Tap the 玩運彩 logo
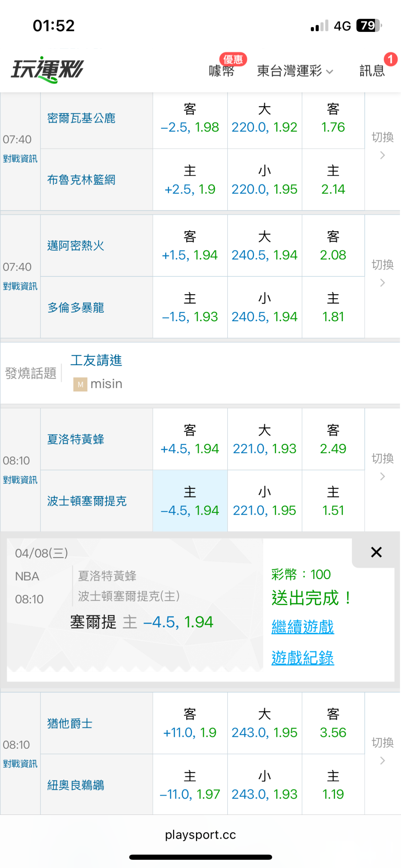 [48, 69]
